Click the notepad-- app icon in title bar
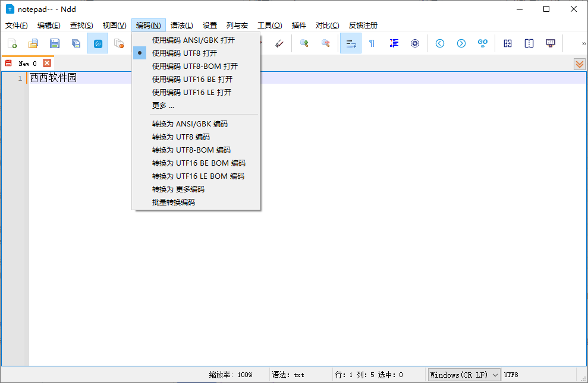 10,9
